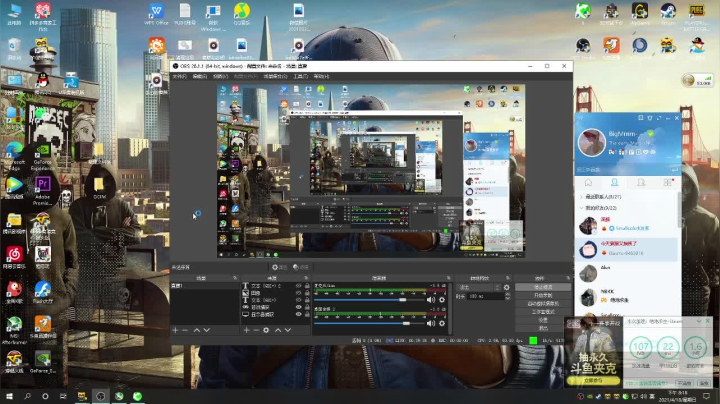Open the 文件(F) menu in OBS
Screen dimensions: 720x404
[180, 76]
